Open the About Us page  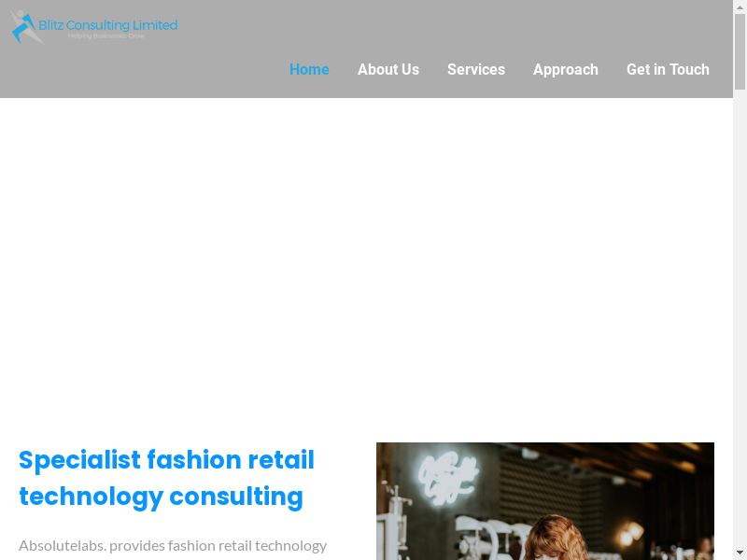[x=388, y=69]
